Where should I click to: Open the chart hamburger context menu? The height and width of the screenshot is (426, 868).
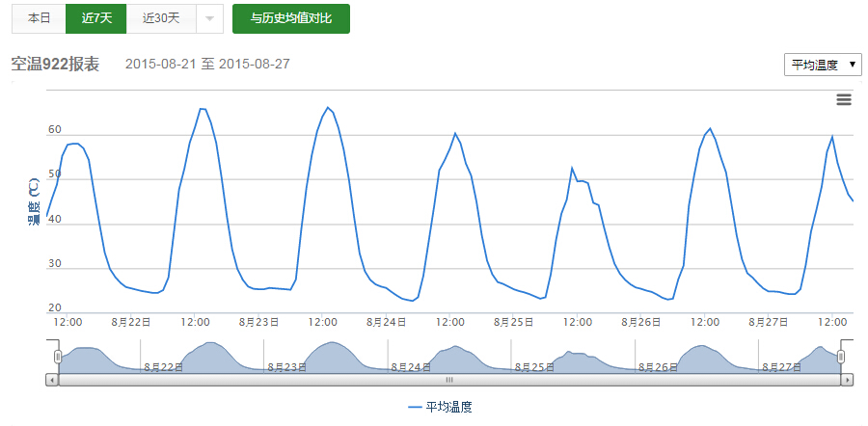pos(844,99)
